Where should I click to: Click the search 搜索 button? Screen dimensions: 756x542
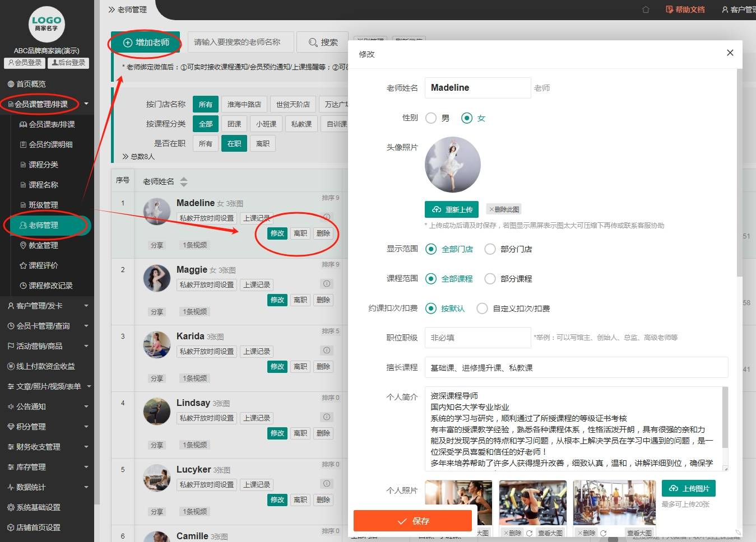(x=323, y=43)
